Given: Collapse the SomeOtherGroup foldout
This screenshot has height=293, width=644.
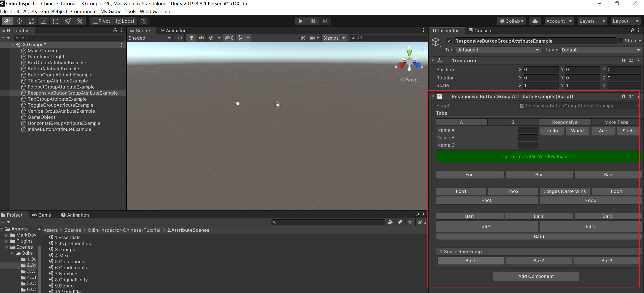Looking at the screenshot, I should [441, 252].
